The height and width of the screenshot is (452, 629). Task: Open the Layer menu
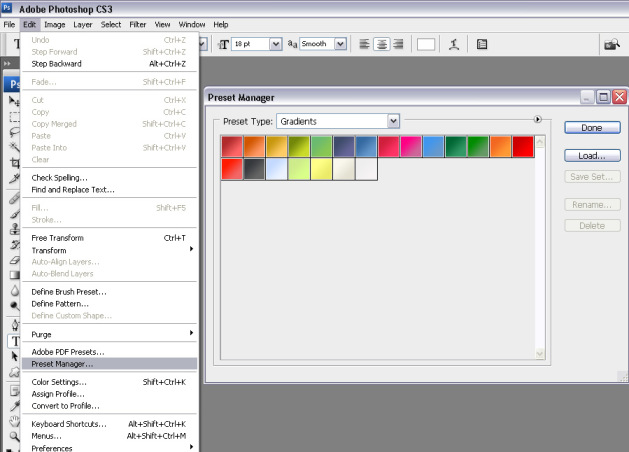coord(83,24)
